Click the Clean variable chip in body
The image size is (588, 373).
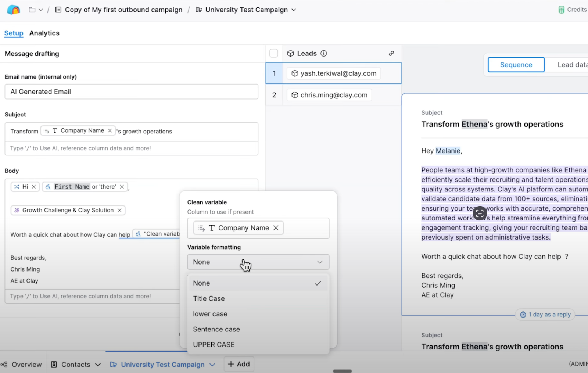click(x=157, y=234)
